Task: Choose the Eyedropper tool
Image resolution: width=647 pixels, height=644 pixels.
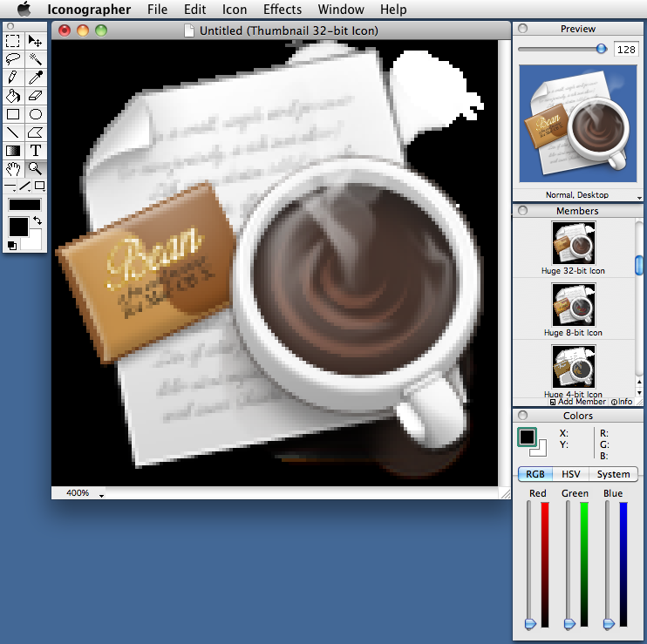Action: pyautogui.click(x=36, y=78)
